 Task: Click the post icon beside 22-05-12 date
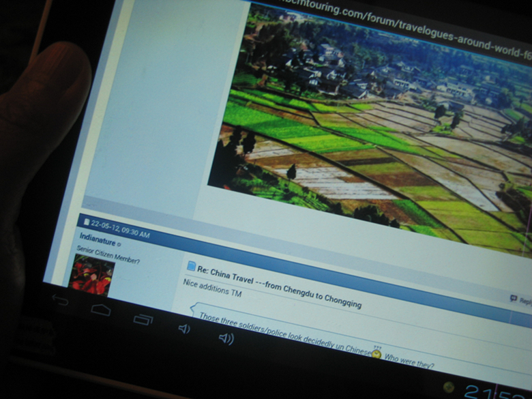(87, 222)
